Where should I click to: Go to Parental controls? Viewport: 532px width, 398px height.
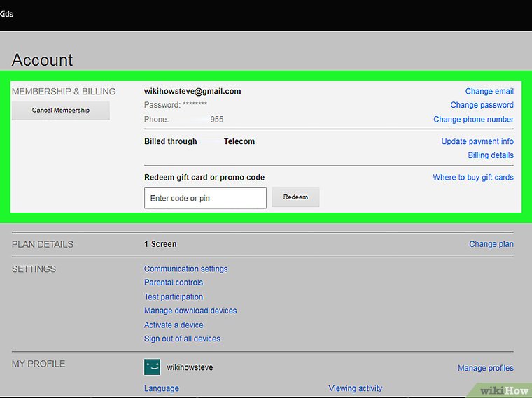coord(174,283)
